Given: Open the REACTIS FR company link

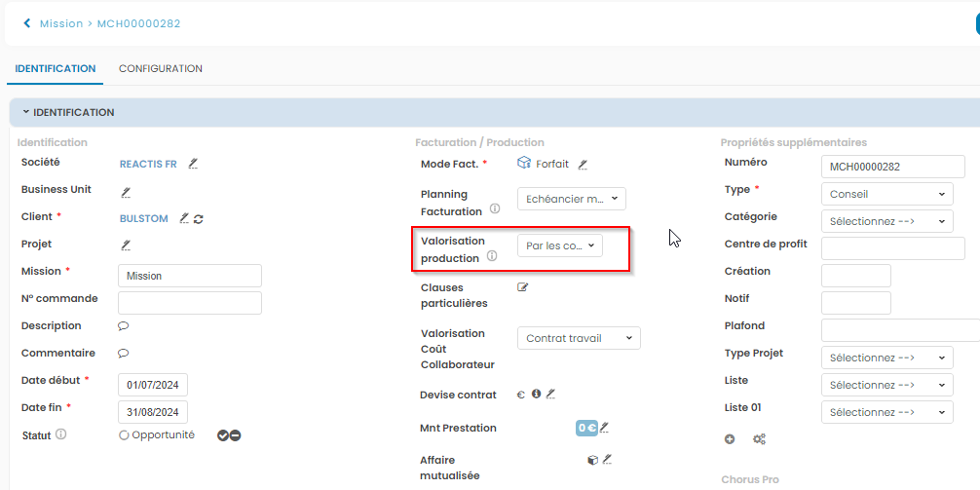Looking at the screenshot, I should 148,165.
